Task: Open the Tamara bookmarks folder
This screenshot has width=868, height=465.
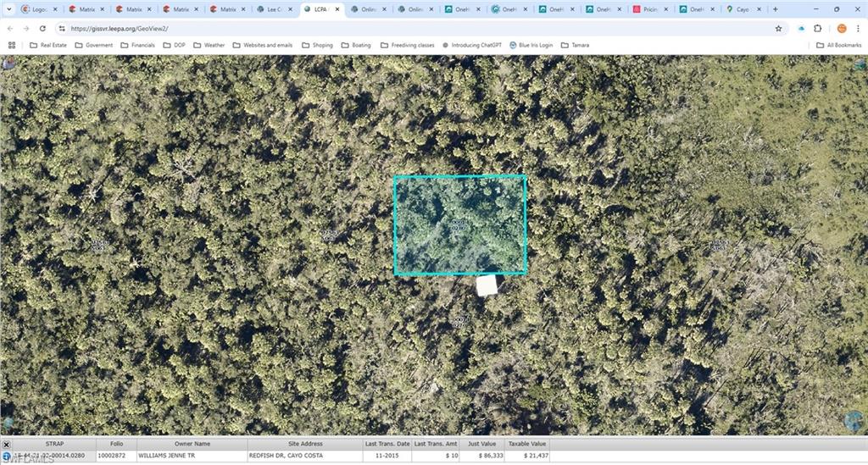Action: (575, 46)
